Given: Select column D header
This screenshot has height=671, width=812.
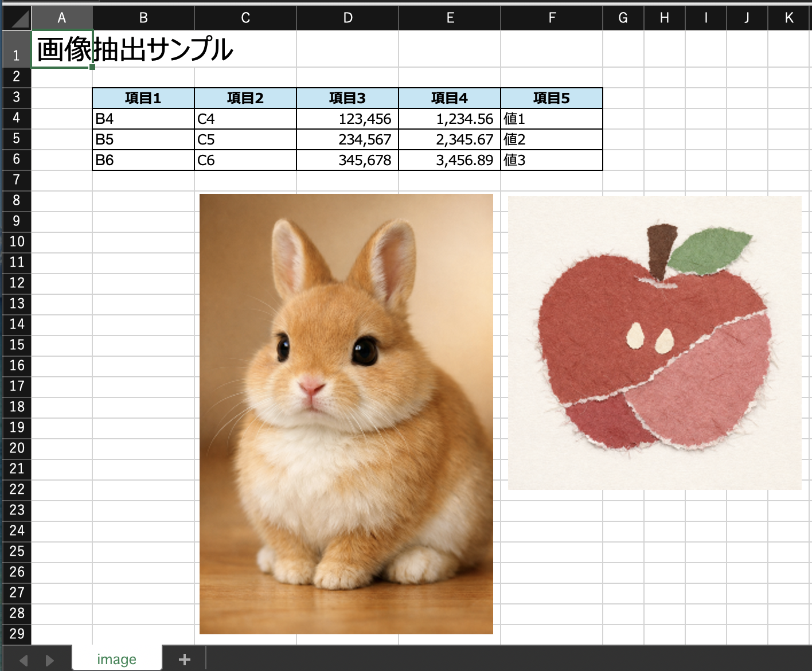Looking at the screenshot, I should click(347, 17).
